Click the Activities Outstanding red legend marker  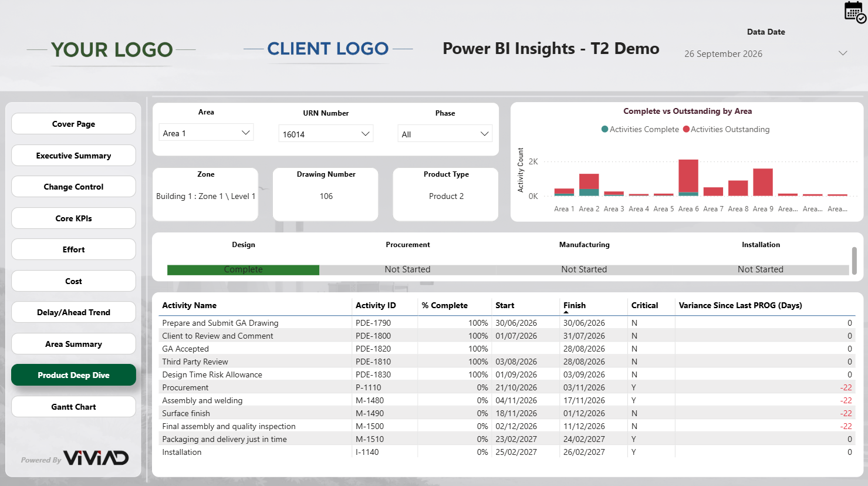pyautogui.click(x=686, y=130)
